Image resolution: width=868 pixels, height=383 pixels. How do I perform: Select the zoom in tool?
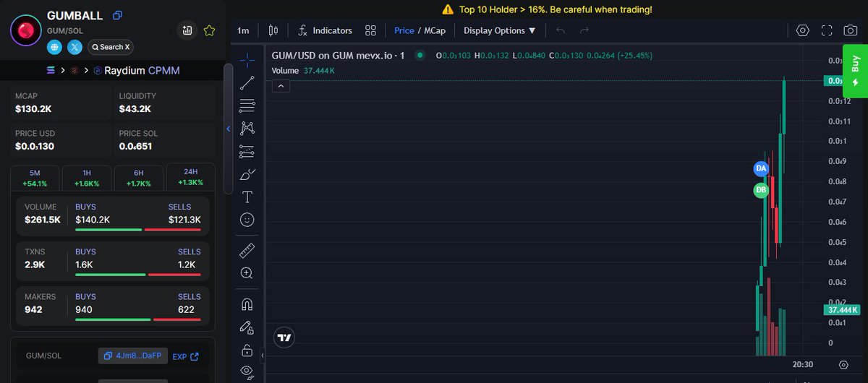click(x=247, y=273)
